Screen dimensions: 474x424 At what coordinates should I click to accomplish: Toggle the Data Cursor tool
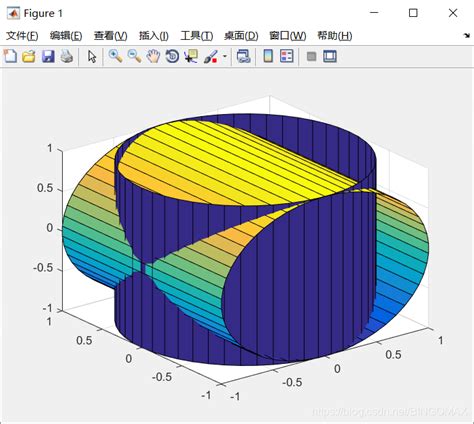coord(191,56)
